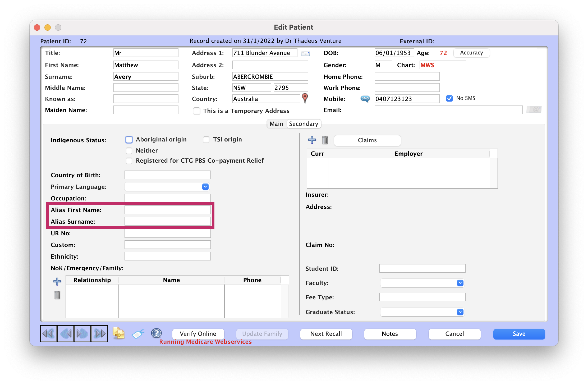Check the TSI origin option
Viewport: 588px width, 385px height.
206,139
